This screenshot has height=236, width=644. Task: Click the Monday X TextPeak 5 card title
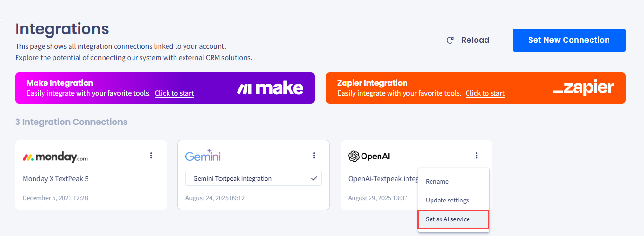[x=56, y=179]
